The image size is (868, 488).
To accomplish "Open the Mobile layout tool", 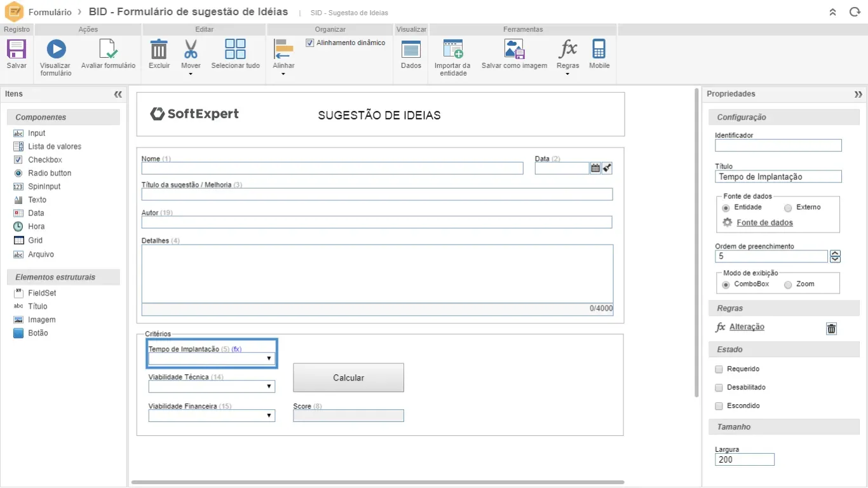I will pyautogui.click(x=599, y=50).
